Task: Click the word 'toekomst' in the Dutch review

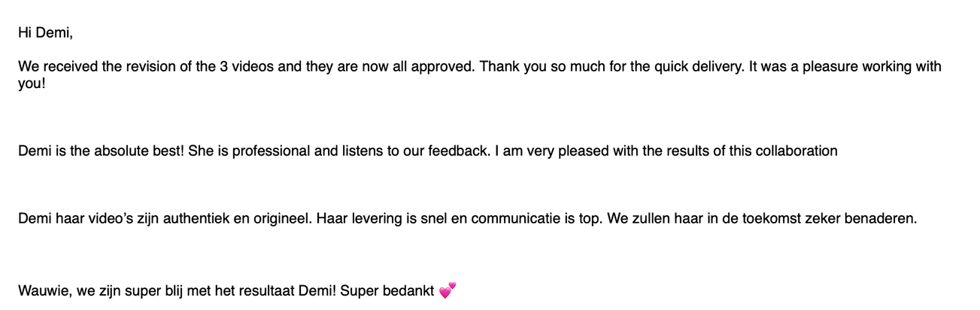Action: [x=760, y=220]
